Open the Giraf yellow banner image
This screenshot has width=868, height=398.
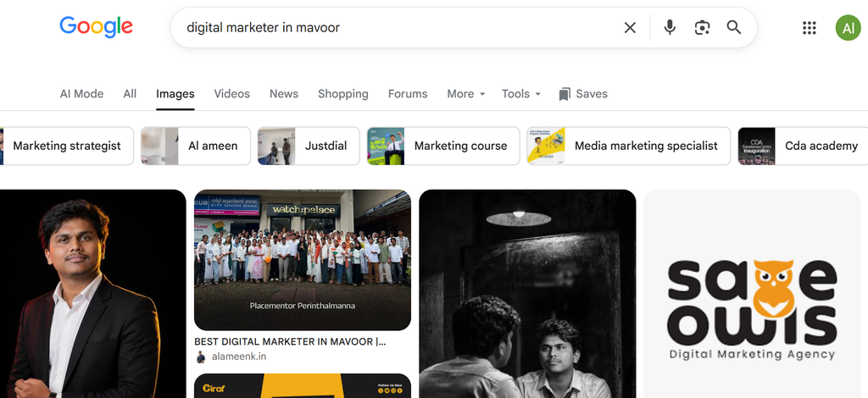tap(303, 386)
